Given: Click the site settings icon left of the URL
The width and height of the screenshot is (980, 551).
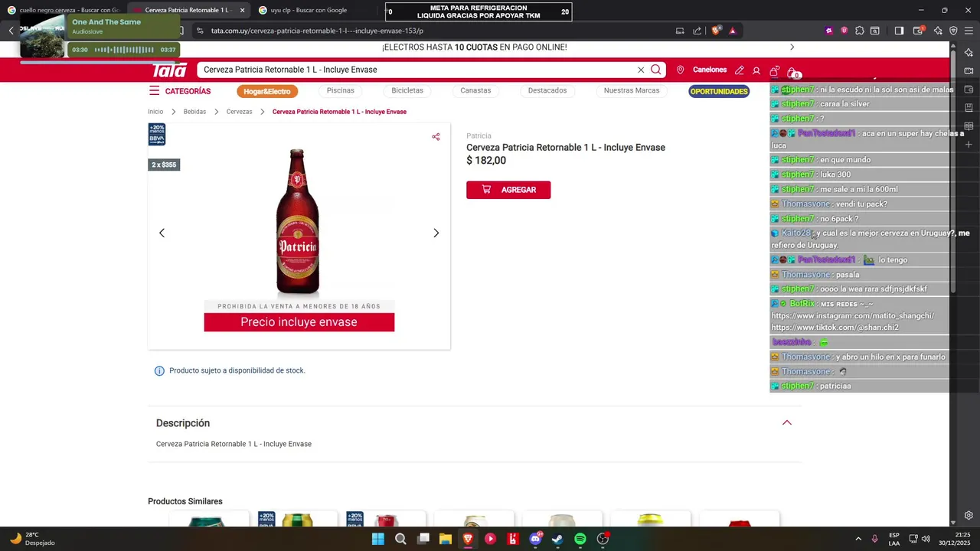Looking at the screenshot, I should pos(199,31).
